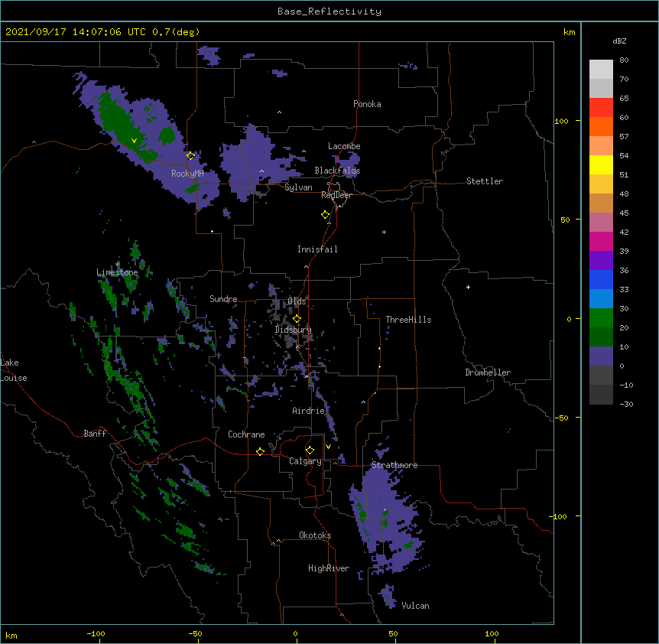659x644 pixels.
Task: Click the Limestone label
Action: (117, 272)
